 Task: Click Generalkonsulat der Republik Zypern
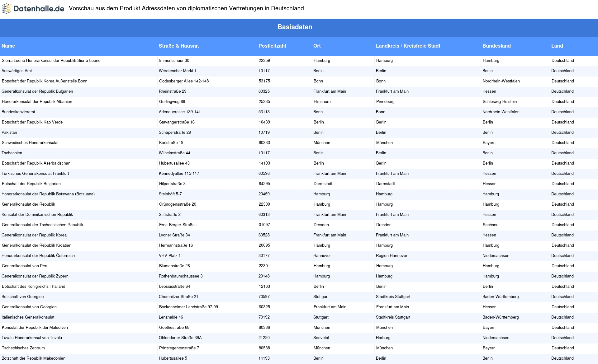(35, 276)
